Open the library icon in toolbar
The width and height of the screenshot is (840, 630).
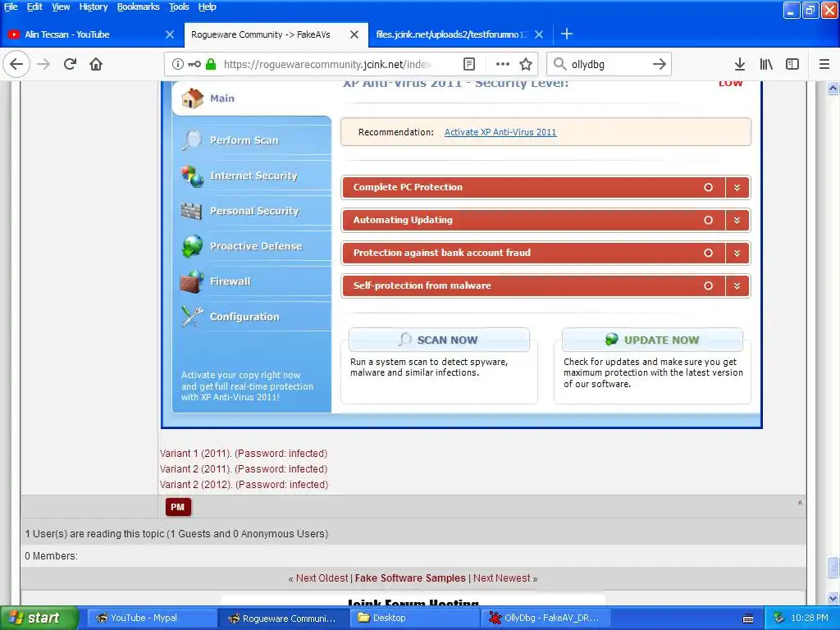[766, 64]
